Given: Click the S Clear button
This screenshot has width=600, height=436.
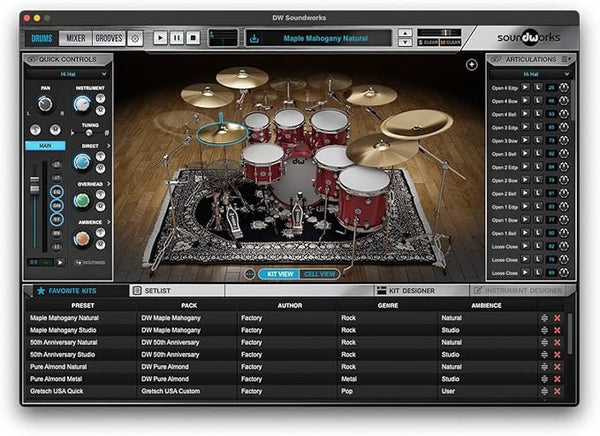Looking at the screenshot, I should click(428, 42).
